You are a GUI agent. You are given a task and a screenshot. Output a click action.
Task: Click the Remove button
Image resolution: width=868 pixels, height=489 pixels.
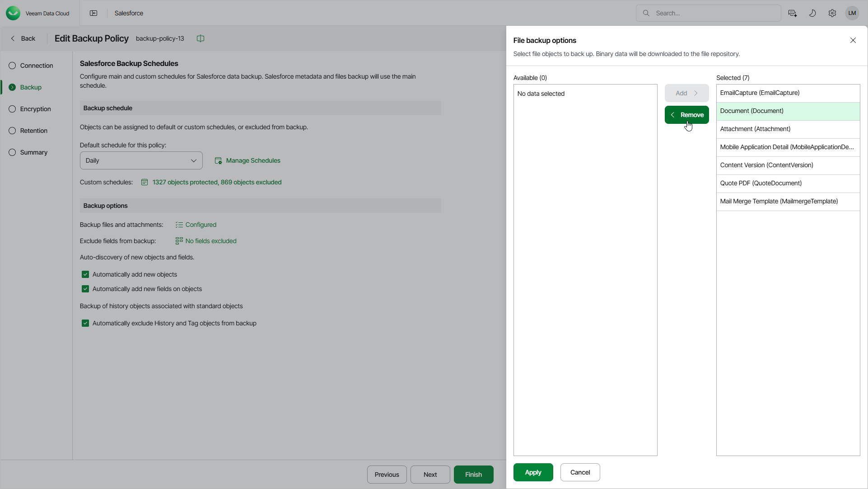coord(686,115)
